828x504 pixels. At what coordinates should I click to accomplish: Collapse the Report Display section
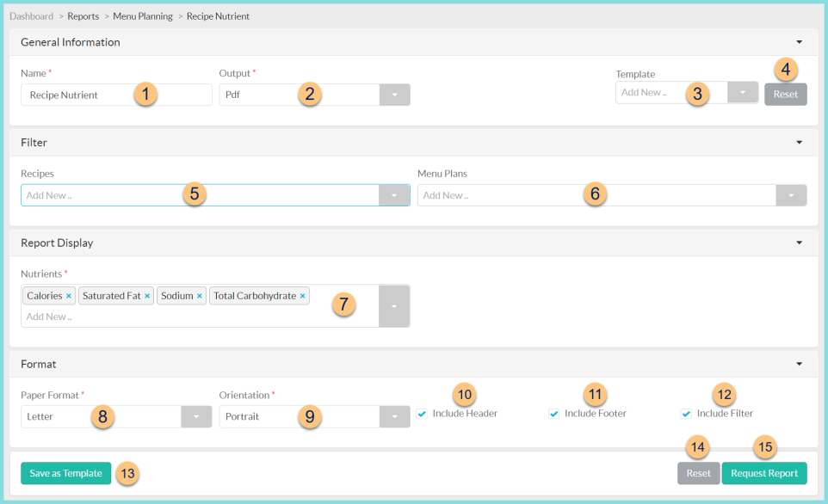(x=798, y=243)
